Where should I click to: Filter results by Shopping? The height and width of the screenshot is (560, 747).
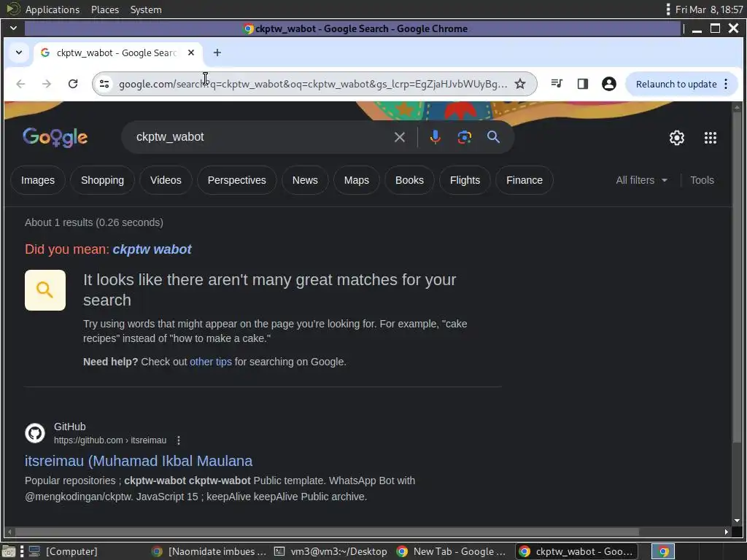point(102,180)
